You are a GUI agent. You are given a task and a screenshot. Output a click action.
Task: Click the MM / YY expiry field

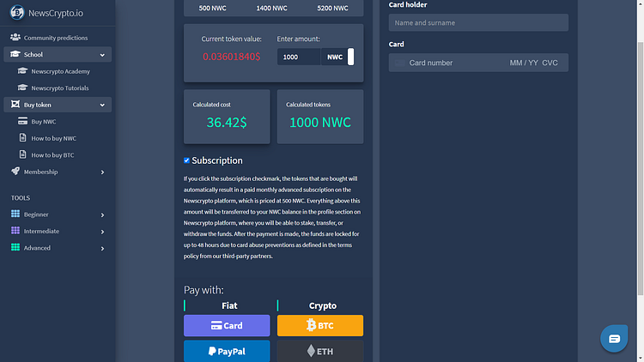pyautogui.click(x=524, y=63)
